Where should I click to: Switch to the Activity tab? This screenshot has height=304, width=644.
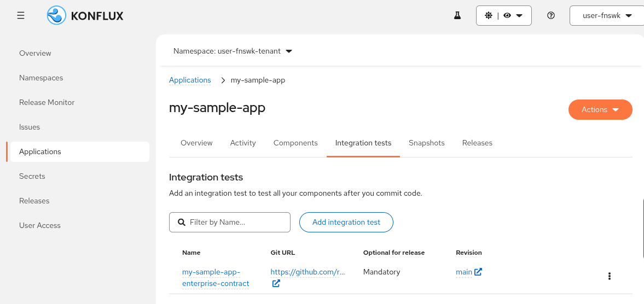pyautogui.click(x=243, y=143)
